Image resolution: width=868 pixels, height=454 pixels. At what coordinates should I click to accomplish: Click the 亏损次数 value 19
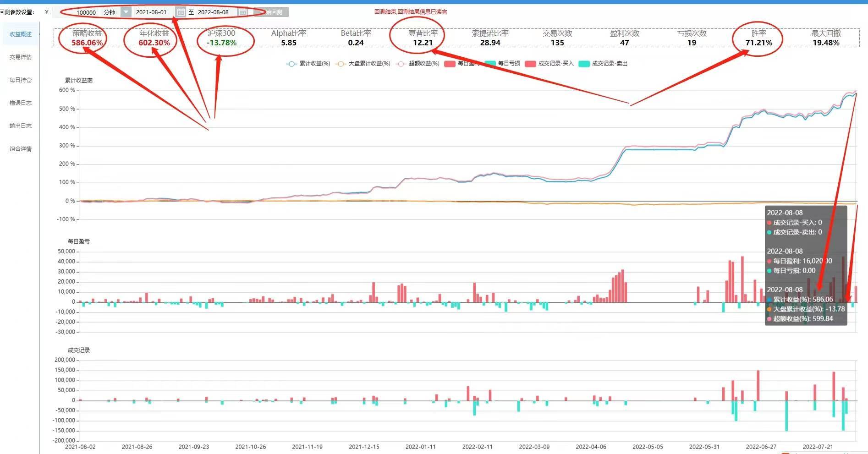(x=692, y=43)
